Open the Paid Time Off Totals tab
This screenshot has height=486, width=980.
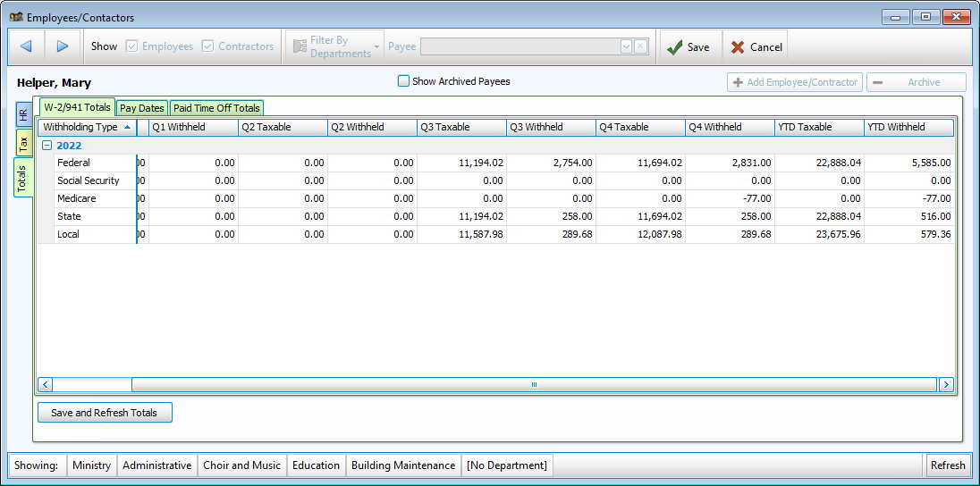pos(216,108)
